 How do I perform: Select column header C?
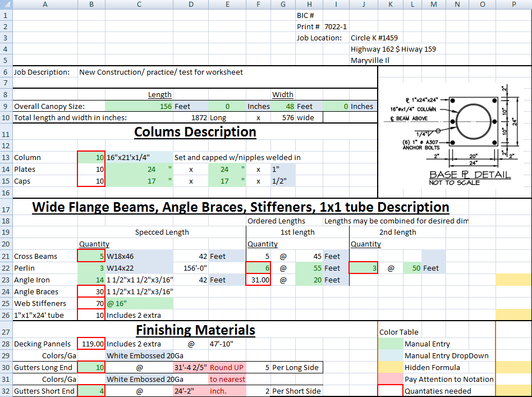[139, 4]
